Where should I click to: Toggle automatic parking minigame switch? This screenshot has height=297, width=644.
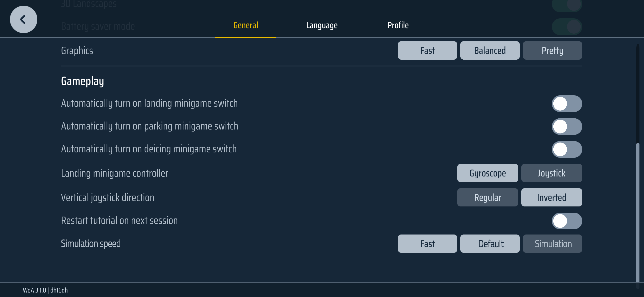567,126
